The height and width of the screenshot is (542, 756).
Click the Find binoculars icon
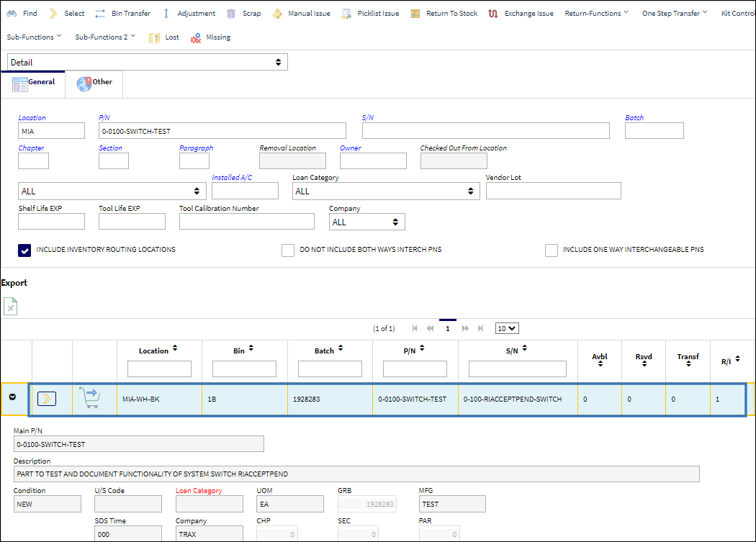point(12,14)
